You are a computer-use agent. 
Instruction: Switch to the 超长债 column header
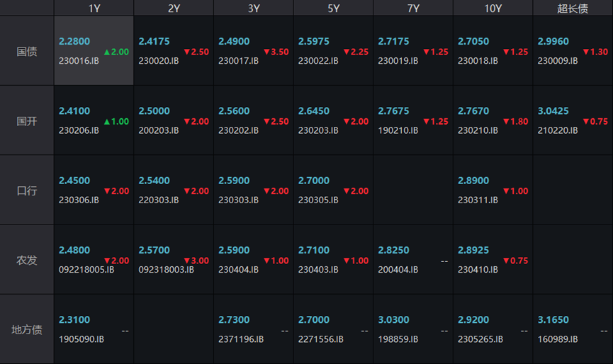(x=573, y=8)
